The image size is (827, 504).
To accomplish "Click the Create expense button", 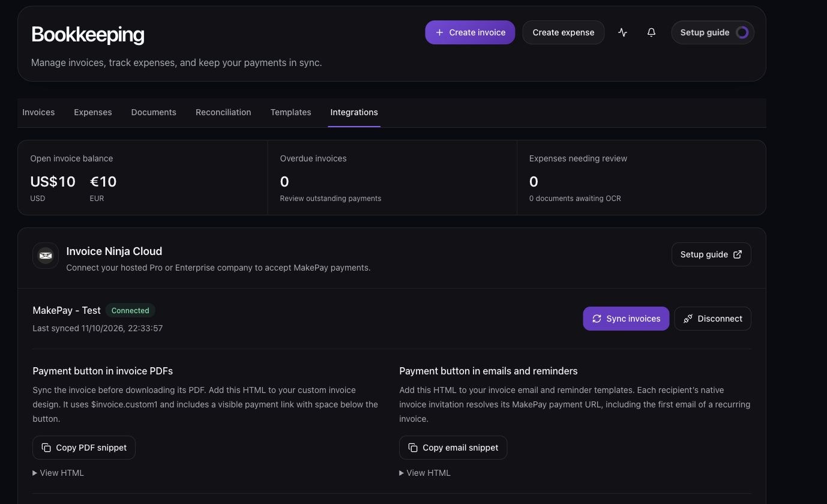I will click(x=564, y=32).
